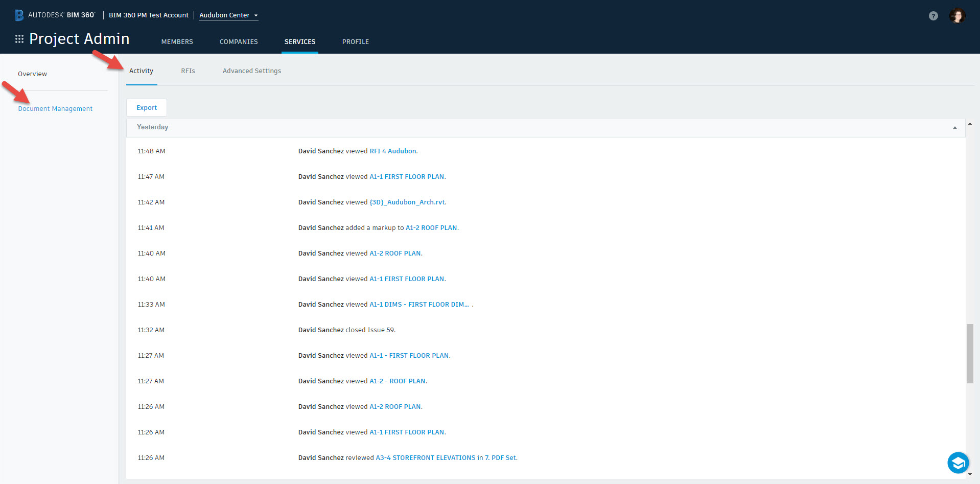The width and height of the screenshot is (980, 484).
Task: Click the scrollbar down arrow
Action: [970, 474]
